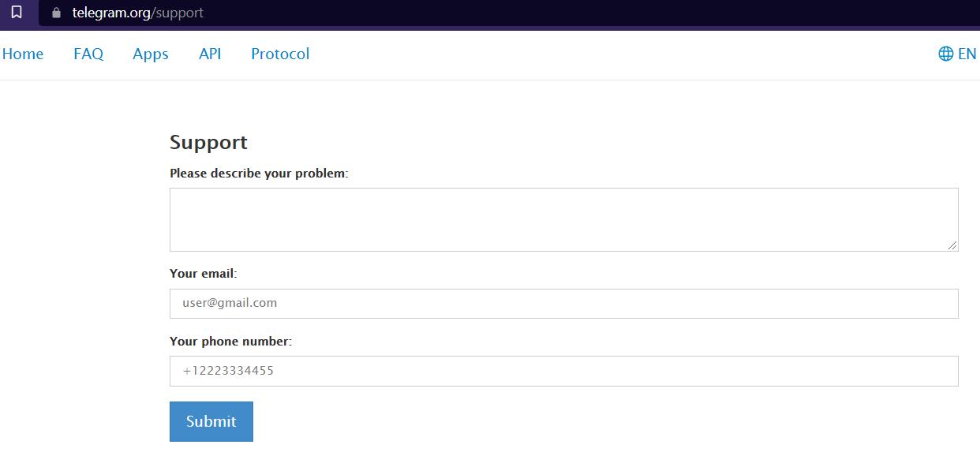The image size is (980, 452).
Task: Click the bookmark icon in the browser bar
Action: coord(17,13)
